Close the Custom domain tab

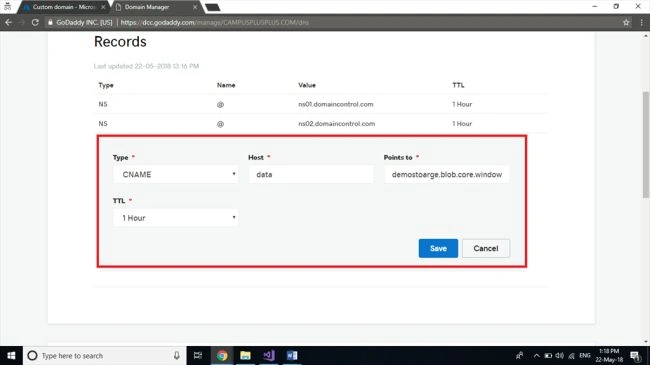[103, 7]
